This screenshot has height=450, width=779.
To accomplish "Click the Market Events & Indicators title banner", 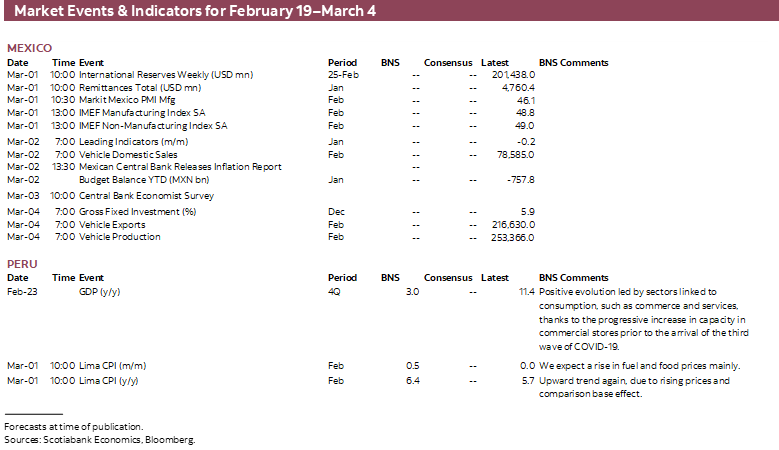I will [195, 11].
